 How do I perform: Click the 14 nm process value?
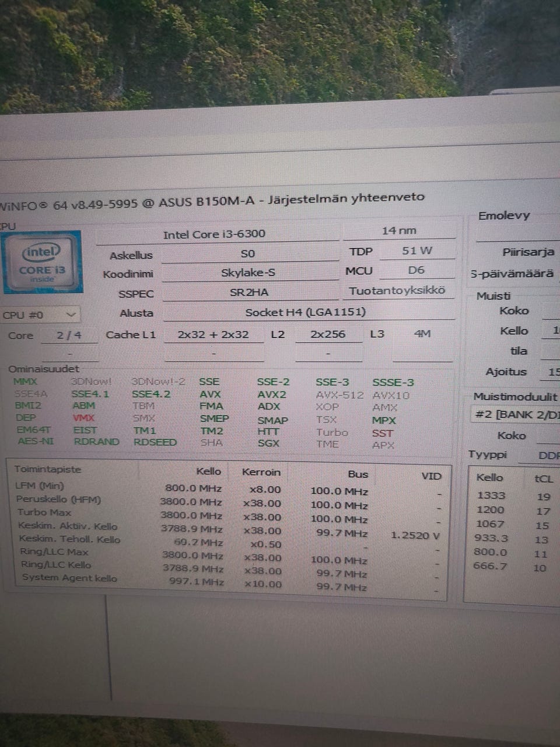coord(399,231)
